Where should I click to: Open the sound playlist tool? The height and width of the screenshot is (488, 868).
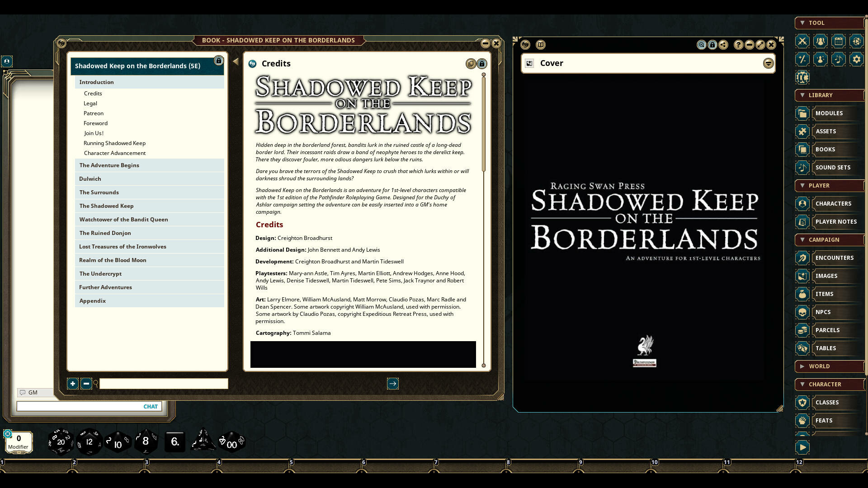(x=839, y=59)
